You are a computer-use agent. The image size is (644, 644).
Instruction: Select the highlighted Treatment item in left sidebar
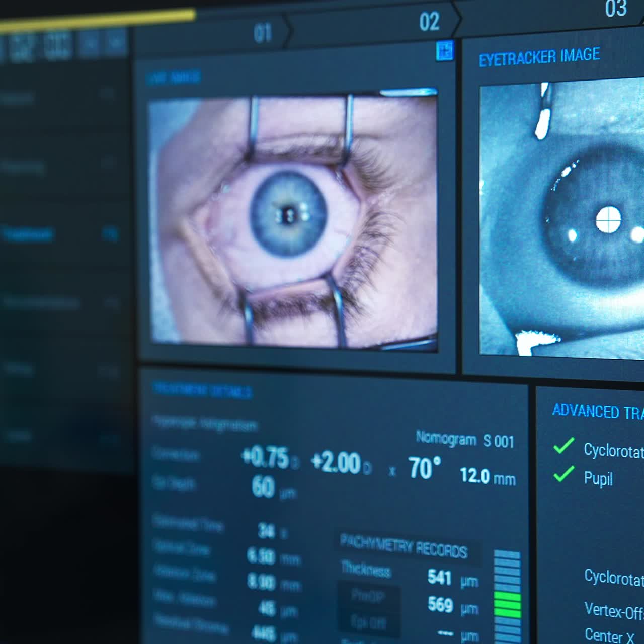point(60,234)
